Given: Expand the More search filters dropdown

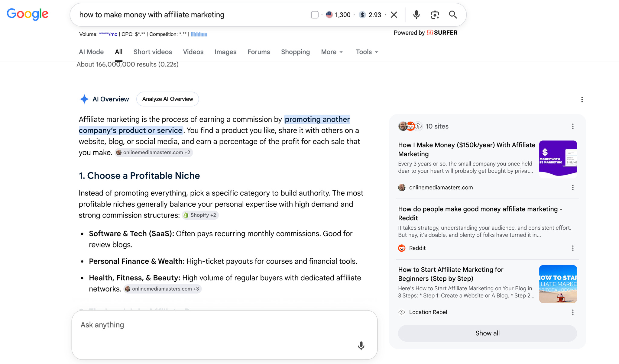Looking at the screenshot, I should (332, 52).
